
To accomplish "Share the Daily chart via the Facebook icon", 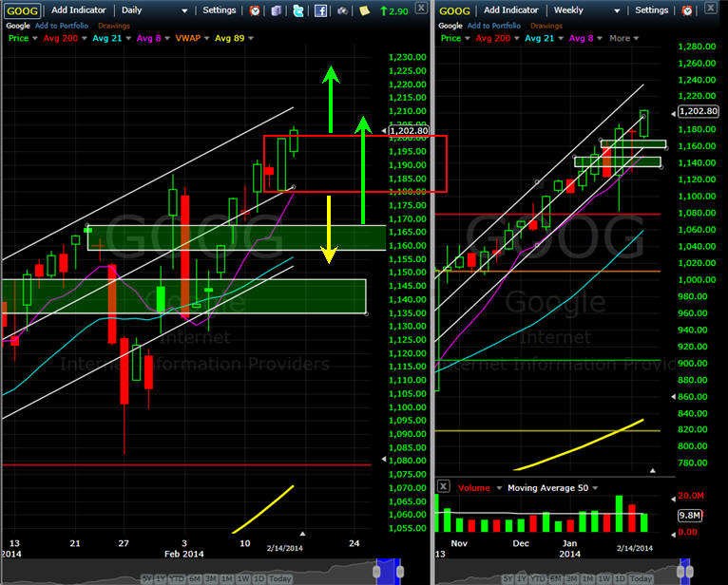I will [320, 10].
